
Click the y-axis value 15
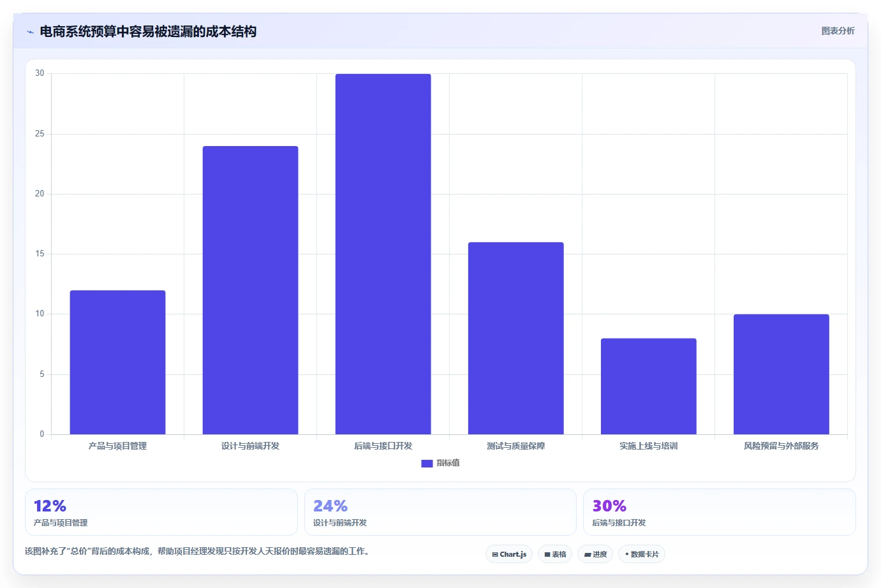pos(40,254)
